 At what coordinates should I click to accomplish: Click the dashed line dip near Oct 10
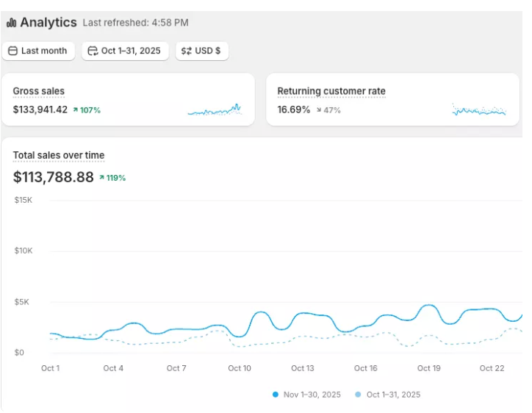coord(240,346)
